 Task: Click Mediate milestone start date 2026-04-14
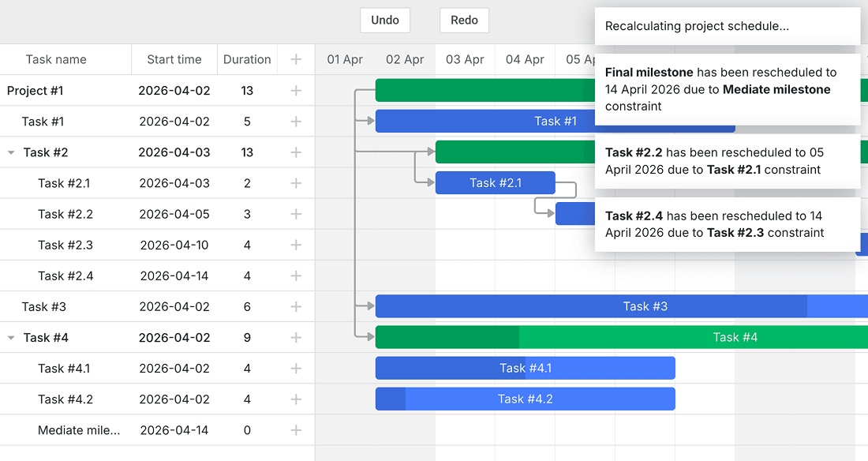[x=174, y=430]
